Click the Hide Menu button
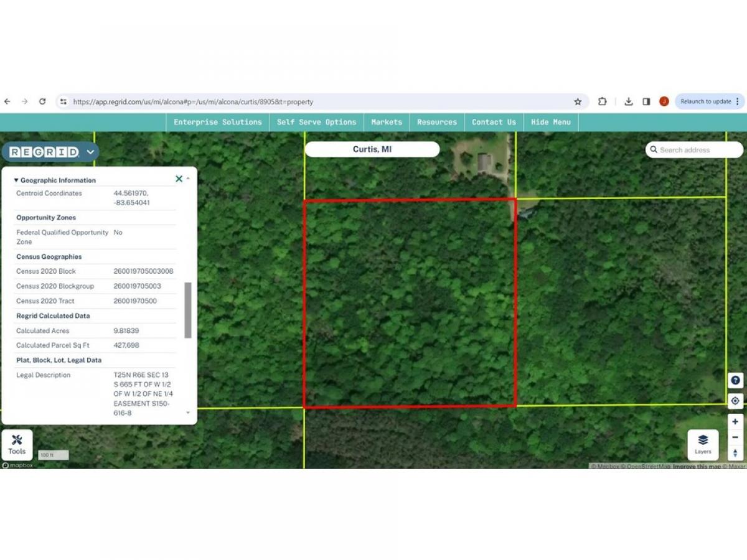 [550, 122]
